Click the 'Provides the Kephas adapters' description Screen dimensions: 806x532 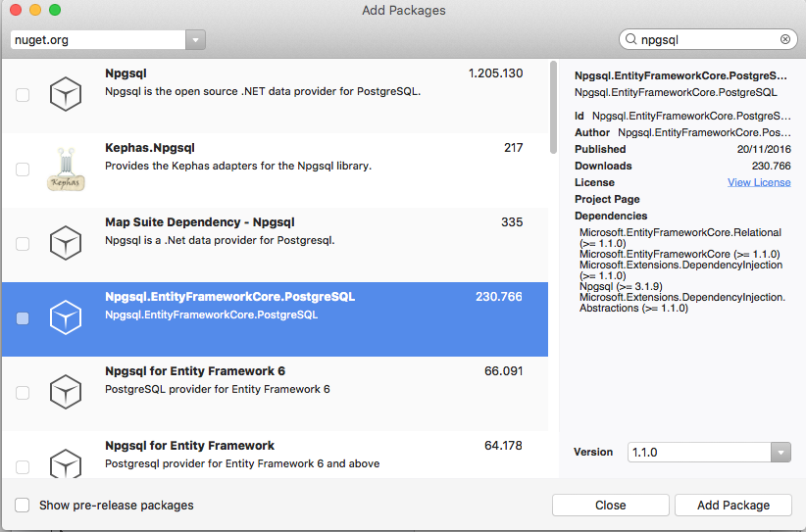238,166
